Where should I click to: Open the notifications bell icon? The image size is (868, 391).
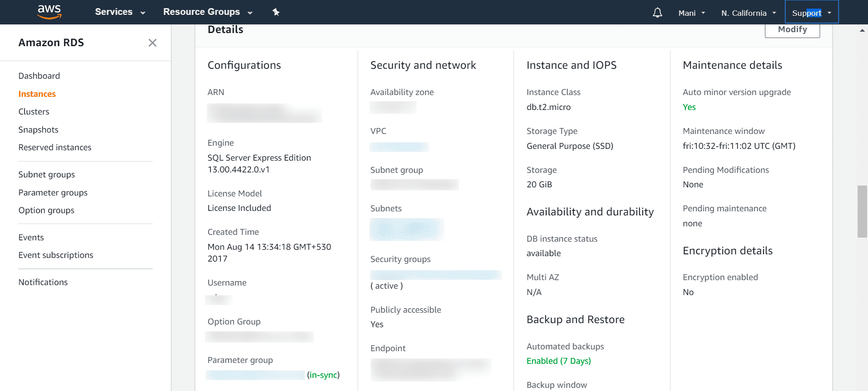click(x=657, y=13)
